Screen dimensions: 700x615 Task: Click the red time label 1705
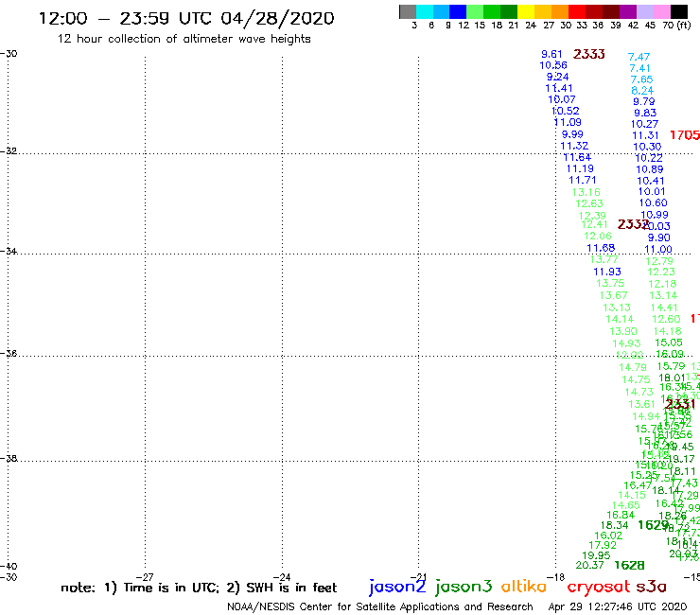685,135
